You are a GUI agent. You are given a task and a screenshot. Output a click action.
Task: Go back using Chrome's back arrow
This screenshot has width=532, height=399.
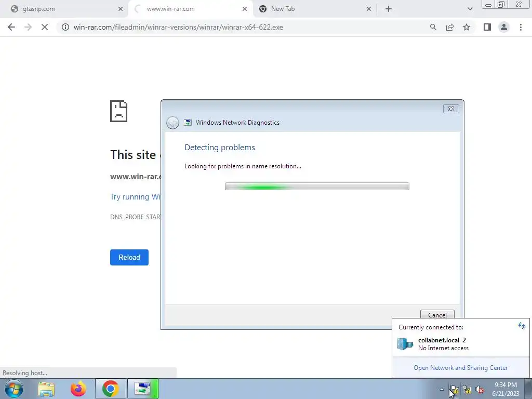11,27
